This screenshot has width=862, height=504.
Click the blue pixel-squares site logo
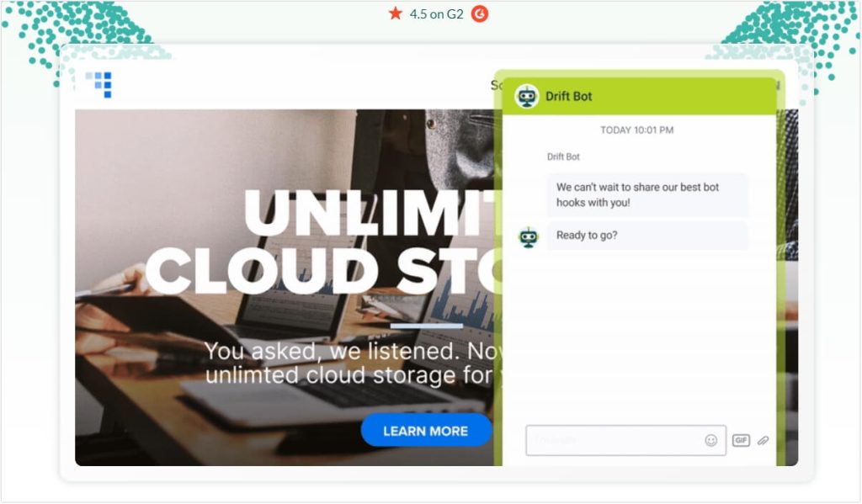[x=98, y=83]
